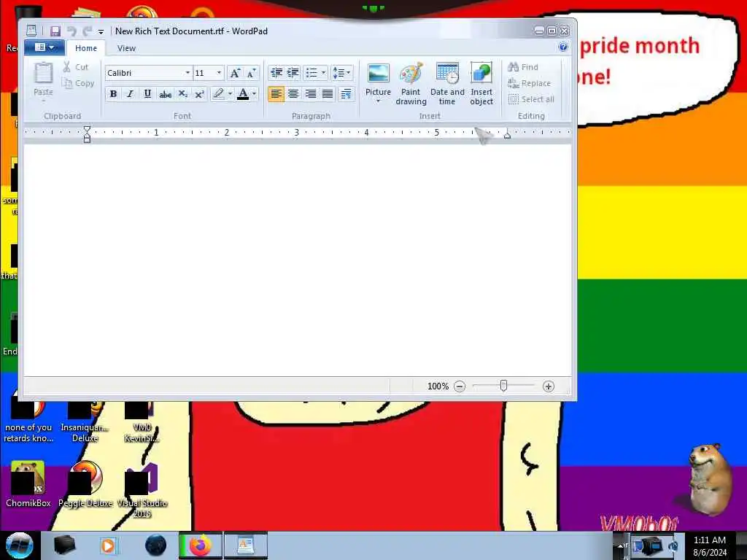The width and height of the screenshot is (747, 560).
Task: Click the Increase indent icon
Action: (293, 73)
